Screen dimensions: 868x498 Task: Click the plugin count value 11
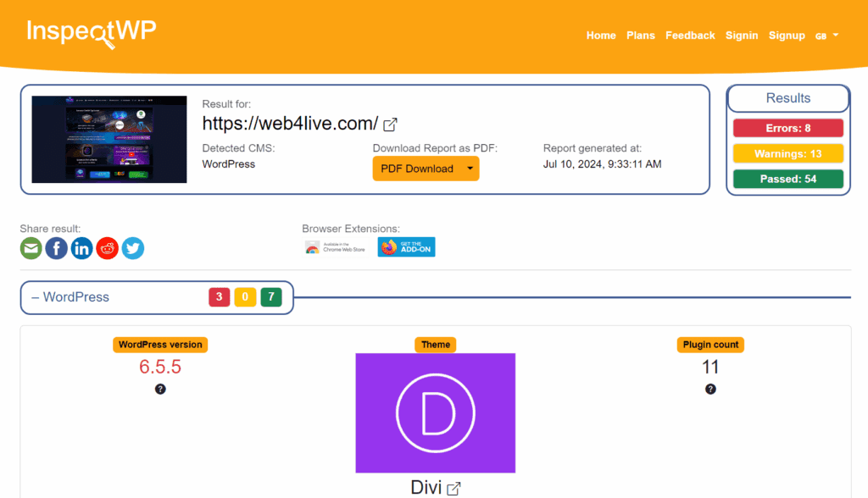(x=711, y=367)
